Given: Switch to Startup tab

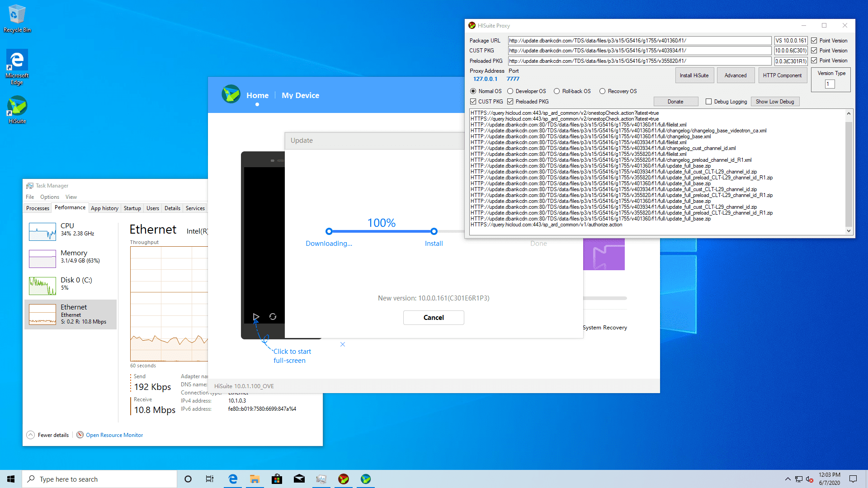Looking at the screenshot, I should pyautogui.click(x=132, y=208).
